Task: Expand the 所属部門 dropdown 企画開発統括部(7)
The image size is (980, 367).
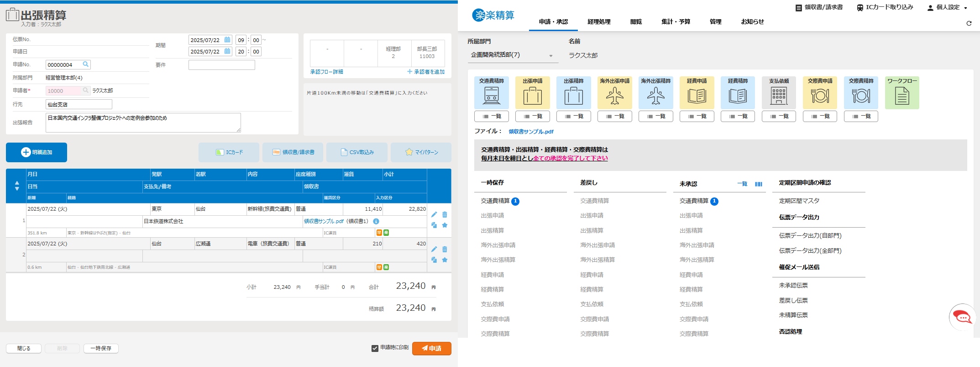Action: point(512,55)
